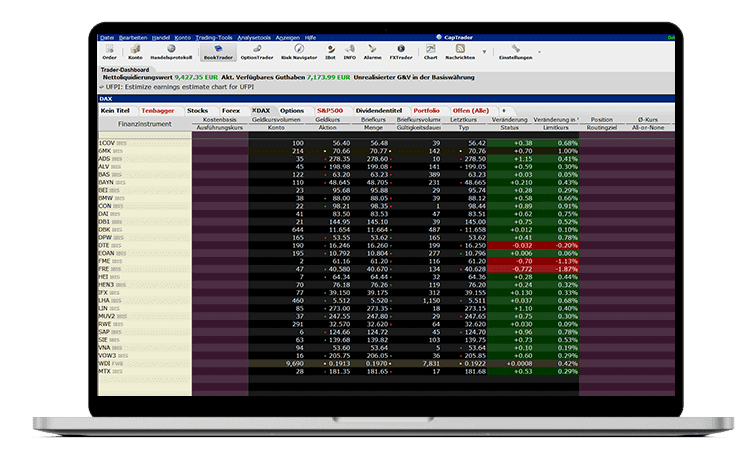This screenshot has height=459, width=740.
Task: Open the Datei menu
Action: coord(107,37)
